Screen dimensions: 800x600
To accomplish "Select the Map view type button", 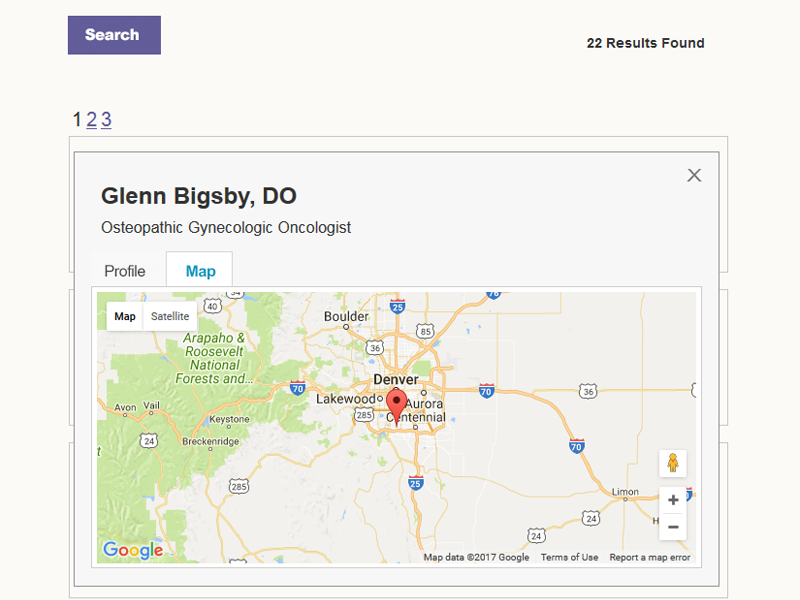I will (x=125, y=316).
